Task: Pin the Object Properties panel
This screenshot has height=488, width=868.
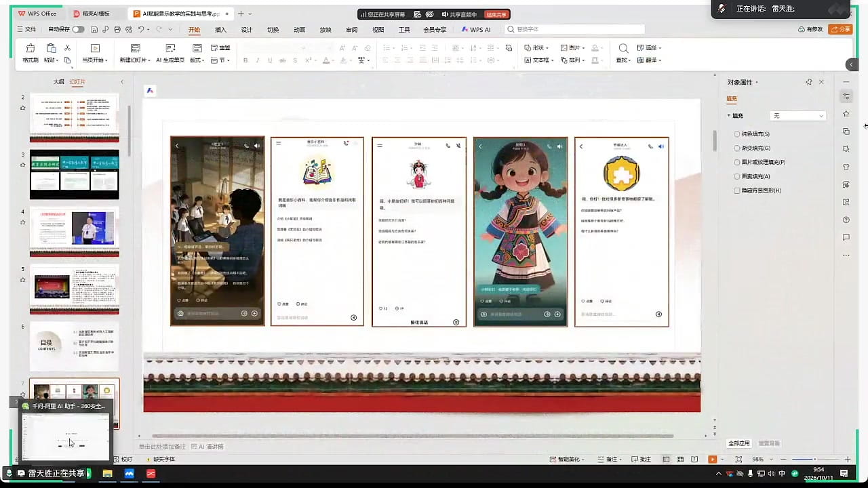Action: point(809,82)
